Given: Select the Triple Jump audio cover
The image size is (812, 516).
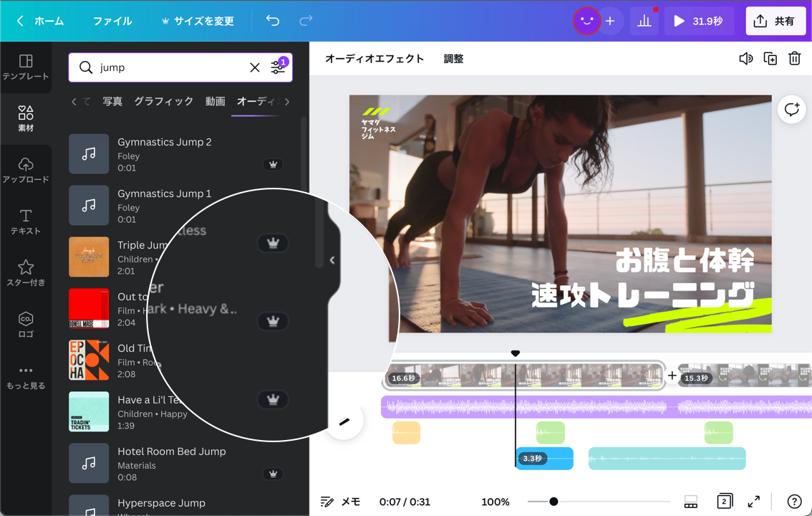Looking at the screenshot, I should [89, 257].
